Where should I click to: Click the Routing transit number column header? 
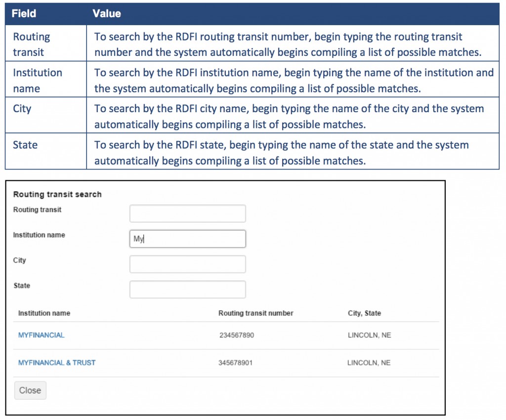(x=255, y=313)
